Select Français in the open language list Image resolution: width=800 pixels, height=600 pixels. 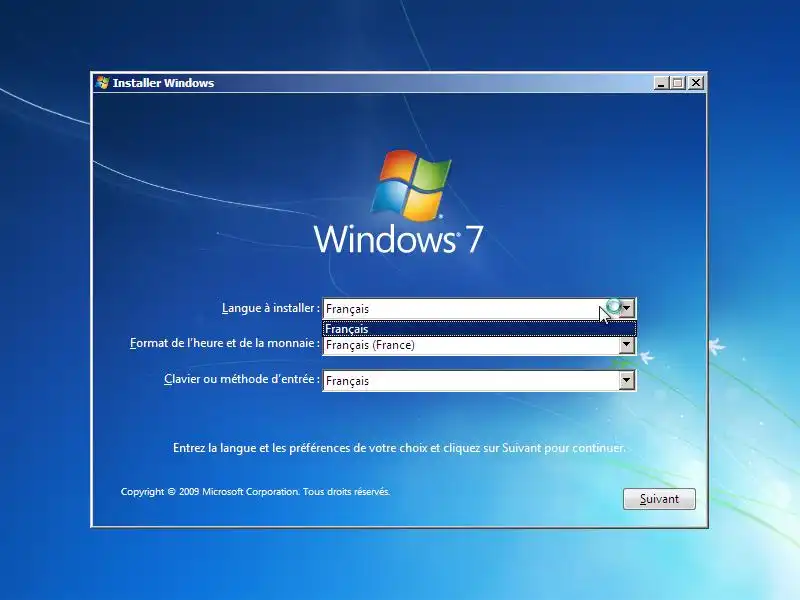[479, 329]
